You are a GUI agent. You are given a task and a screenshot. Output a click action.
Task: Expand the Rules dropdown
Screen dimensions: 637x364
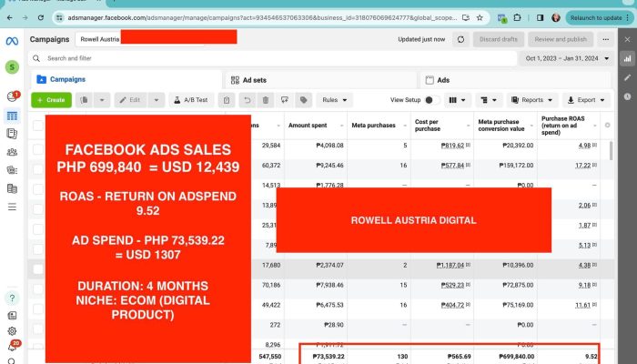[x=334, y=100]
